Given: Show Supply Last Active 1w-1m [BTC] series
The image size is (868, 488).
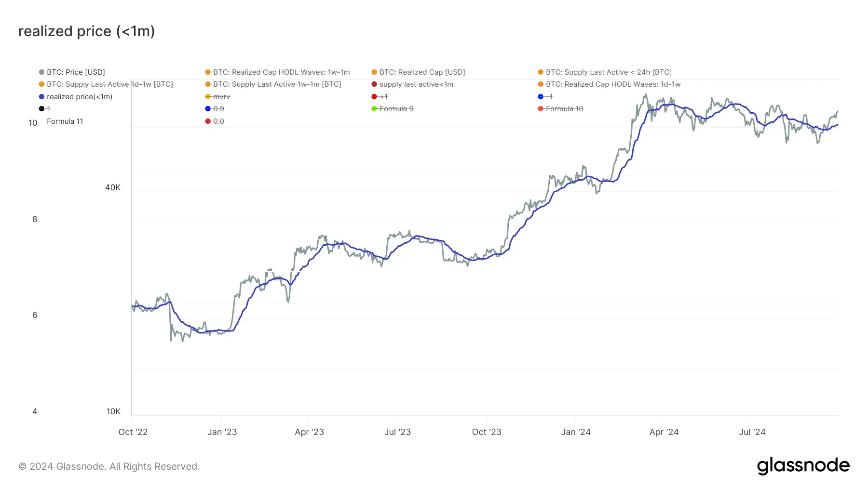Looking at the screenshot, I should 273,84.
